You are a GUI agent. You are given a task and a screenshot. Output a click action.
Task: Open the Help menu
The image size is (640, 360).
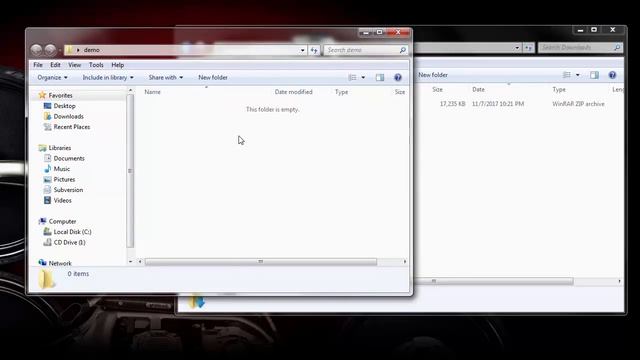pyautogui.click(x=118, y=65)
